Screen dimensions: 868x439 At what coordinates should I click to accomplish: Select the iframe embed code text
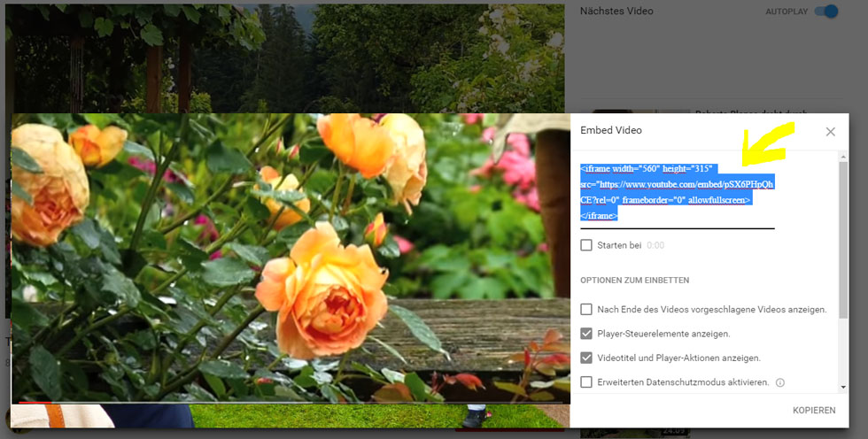pyautogui.click(x=677, y=192)
